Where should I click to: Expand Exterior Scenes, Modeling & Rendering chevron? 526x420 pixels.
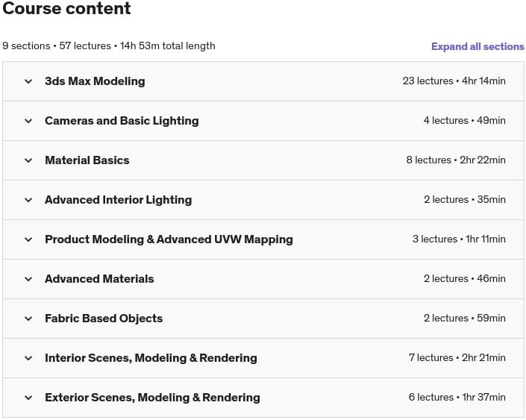click(28, 398)
